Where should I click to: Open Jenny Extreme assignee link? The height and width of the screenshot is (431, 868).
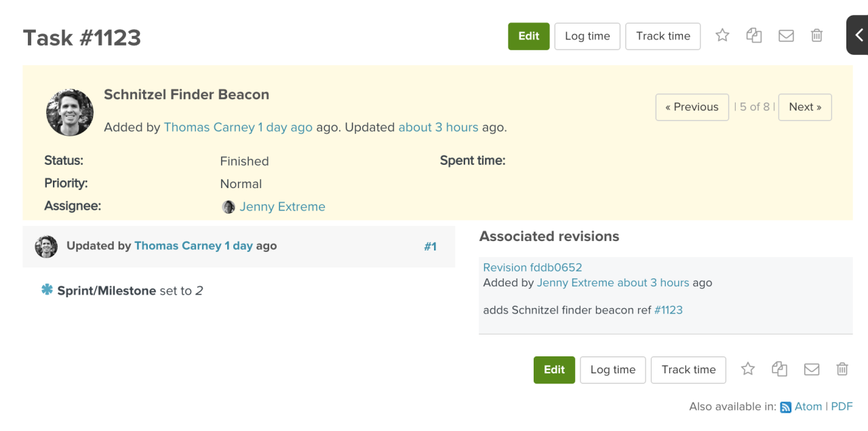[x=282, y=206]
